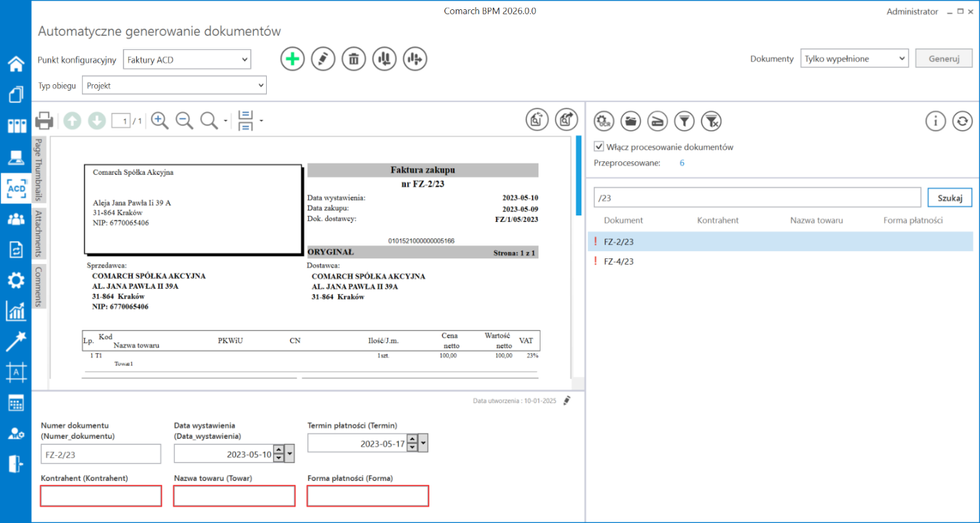The image size is (980, 523).
Task: Click the Szukaj search button
Action: point(949,198)
